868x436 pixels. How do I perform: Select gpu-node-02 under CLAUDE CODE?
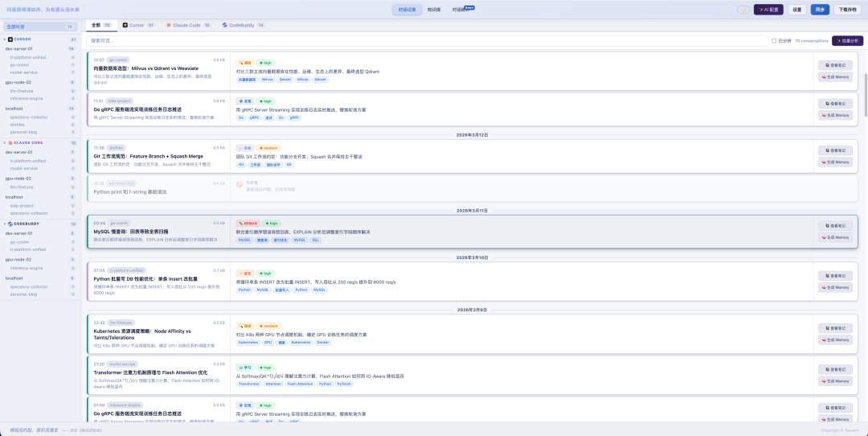pyautogui.click(x=40, y=179)
